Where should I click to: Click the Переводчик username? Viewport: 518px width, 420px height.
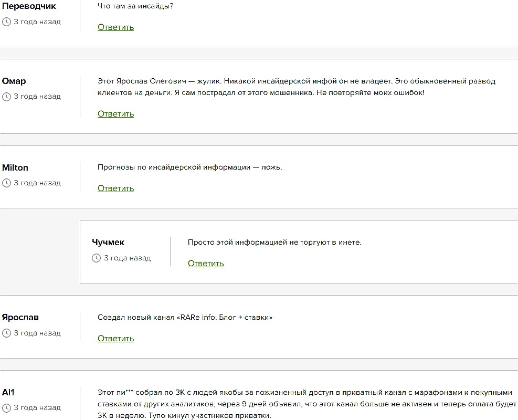tap(29, 6)
